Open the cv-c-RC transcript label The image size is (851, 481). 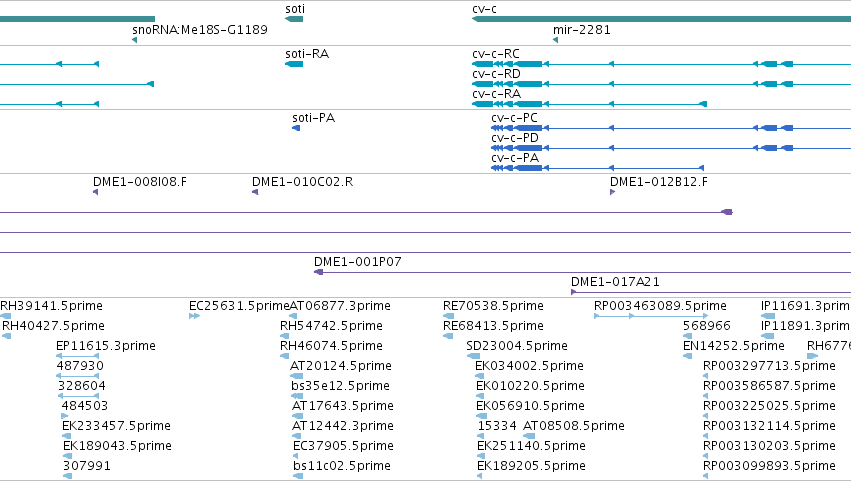pyautogui.click(x=496, y=54)
